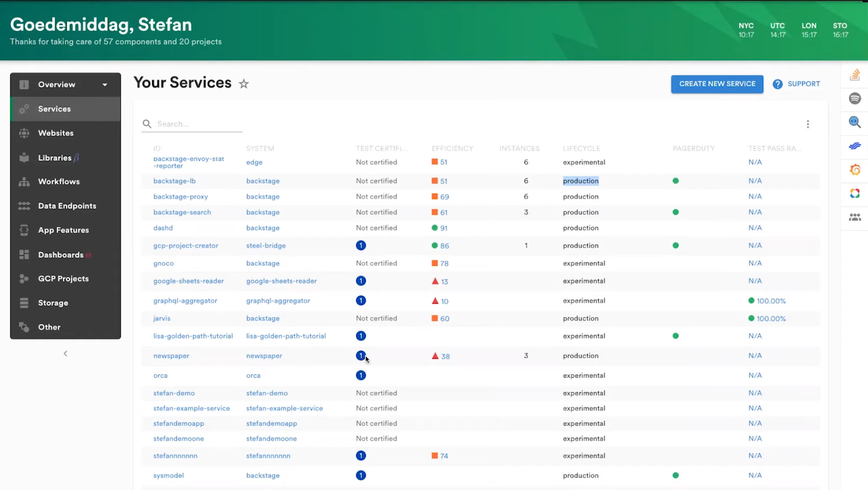Switch to the Websites section
Viewport: 868px width, 490px height.
(55, 133)
